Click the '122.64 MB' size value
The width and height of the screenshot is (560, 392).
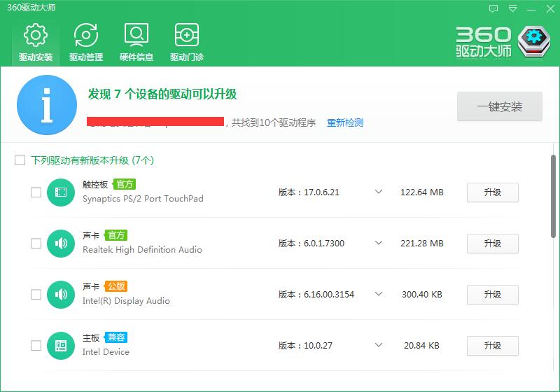422,192
